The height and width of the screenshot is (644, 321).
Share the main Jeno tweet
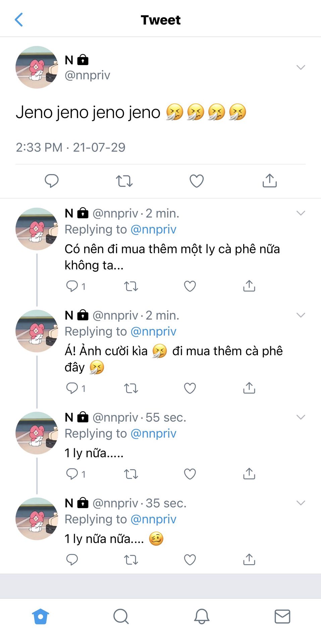pos(269,181)
